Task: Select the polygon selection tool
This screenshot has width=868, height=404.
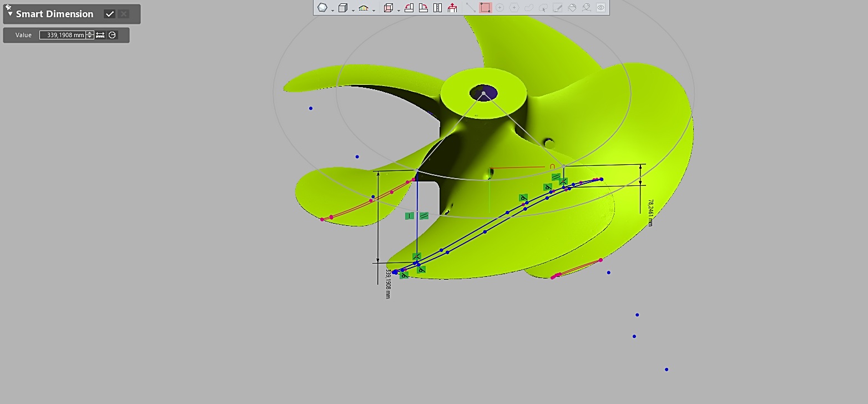Action: click(x=514, y=8)
